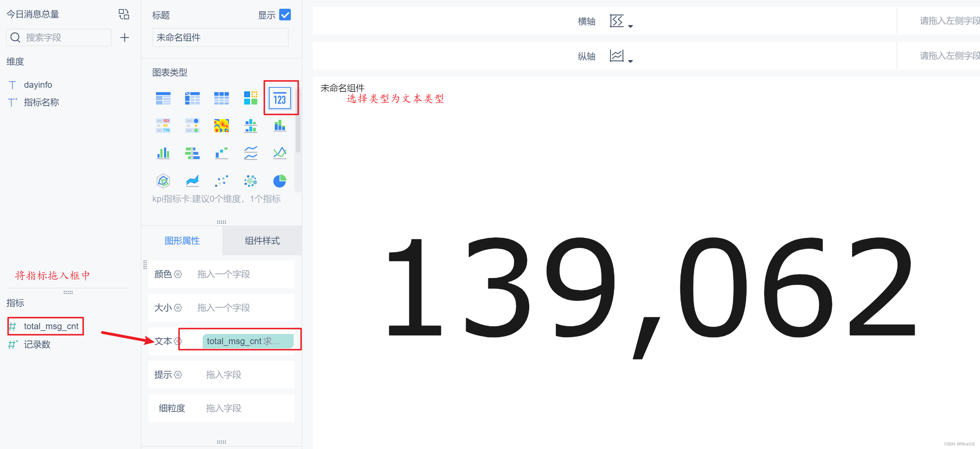Select the scatter plot chart type

[222, 181]
